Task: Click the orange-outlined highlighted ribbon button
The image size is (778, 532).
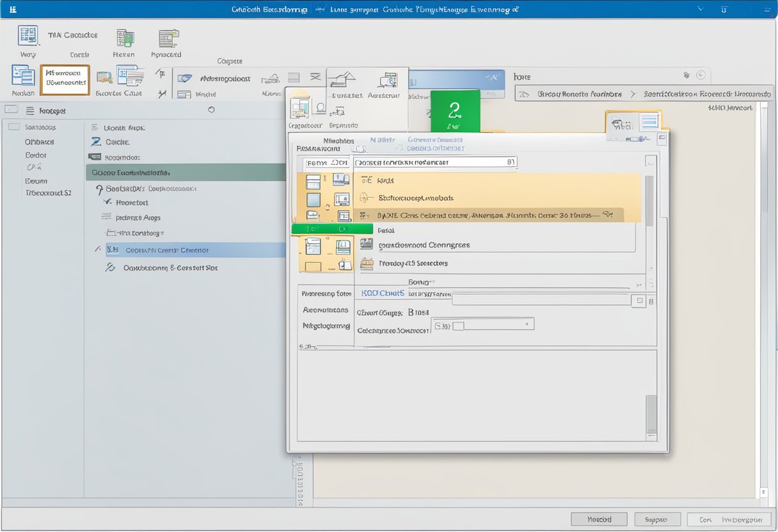Action: point(65,79)
